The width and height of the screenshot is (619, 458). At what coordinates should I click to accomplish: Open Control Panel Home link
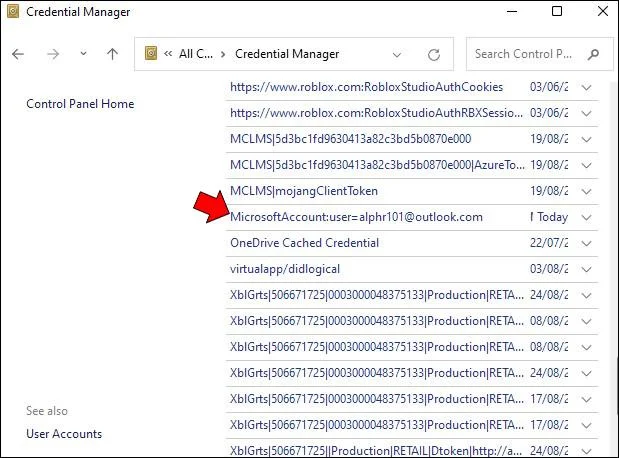80,104
